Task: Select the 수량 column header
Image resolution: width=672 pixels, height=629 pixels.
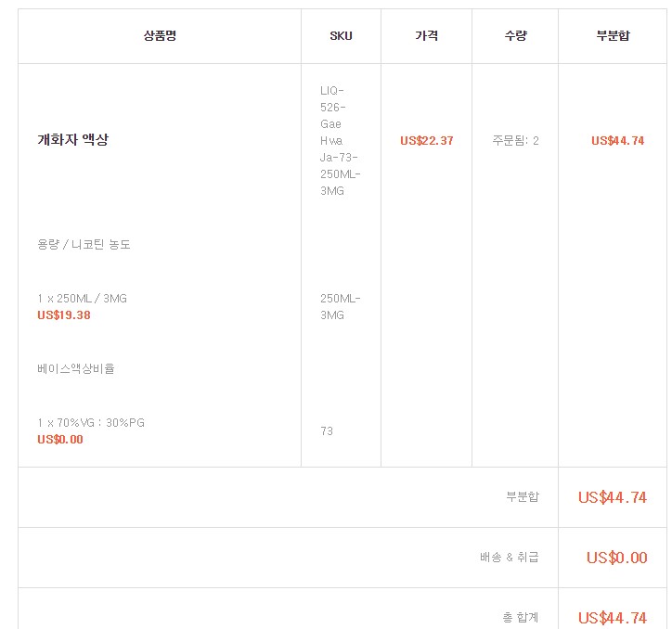Action: click(x=515, y=36)
